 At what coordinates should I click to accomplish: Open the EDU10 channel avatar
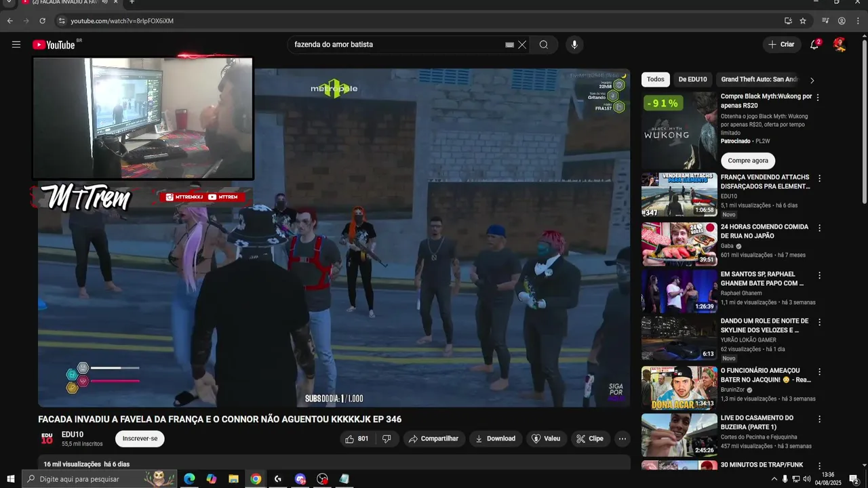[x=47, y=439]
